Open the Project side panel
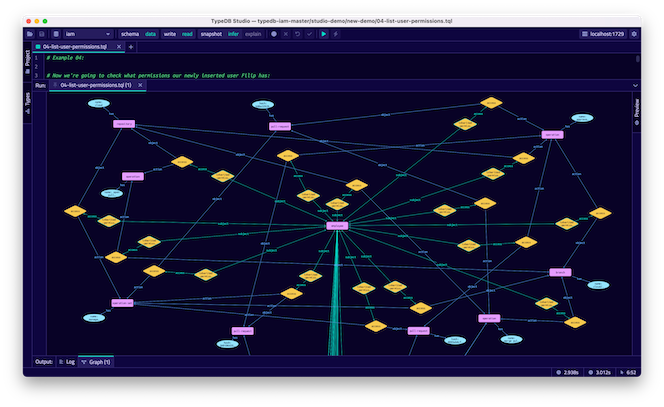Screen dimensions: 664x407 tap(28, 61)
